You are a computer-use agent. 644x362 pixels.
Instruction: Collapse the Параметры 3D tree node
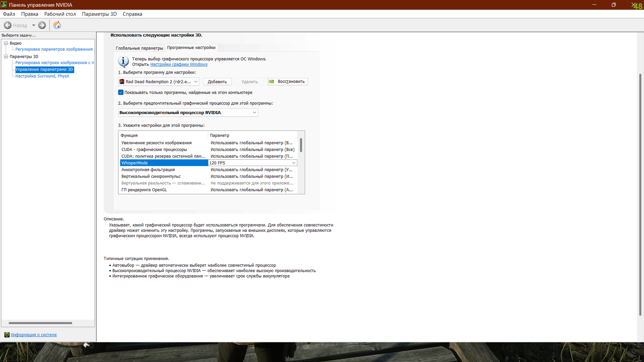(6, 56)
